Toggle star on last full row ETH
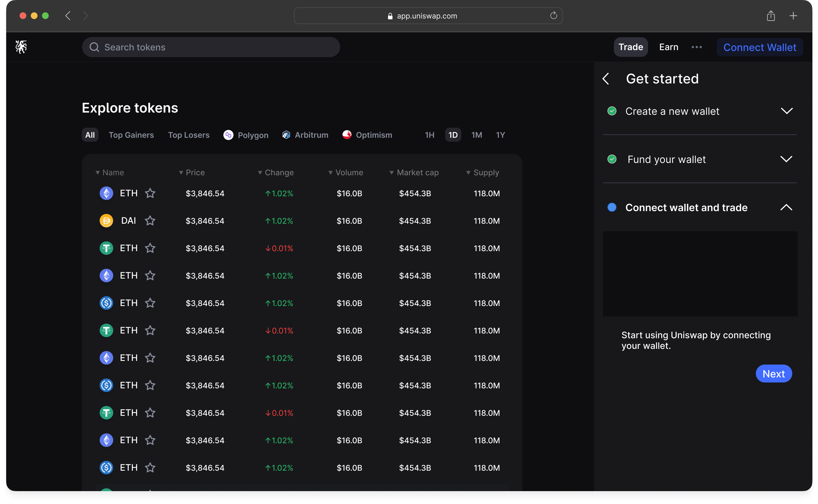The height and width of the screenshot is (504, 818). pyautogui.click(x=150, y=467)
